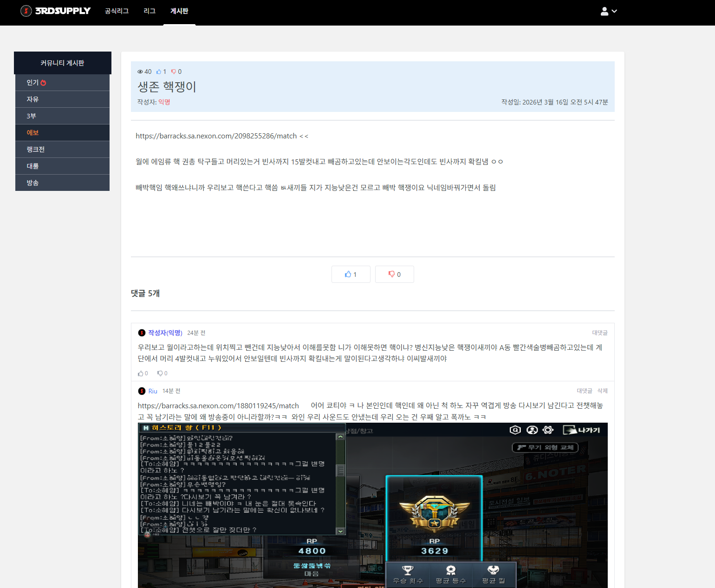
Task: Delete Riu's comment via 삭제
Action: click(x=602, y=391)
